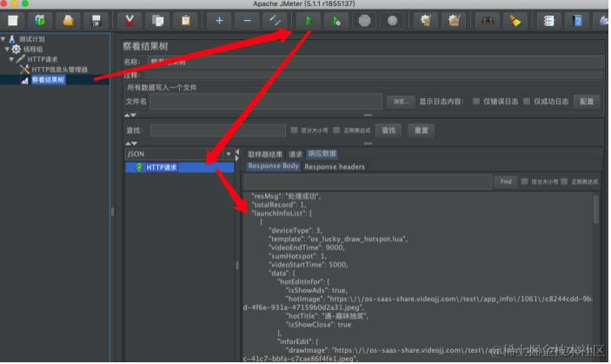Click into the 查找 search input field
The width and height of the screenshot is (611, 364).
218,130
